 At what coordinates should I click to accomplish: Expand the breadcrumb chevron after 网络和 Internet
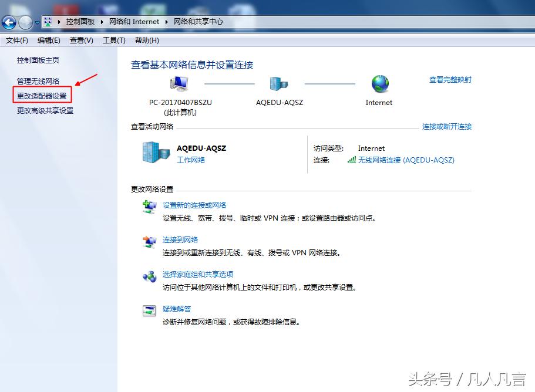point(168,21)
